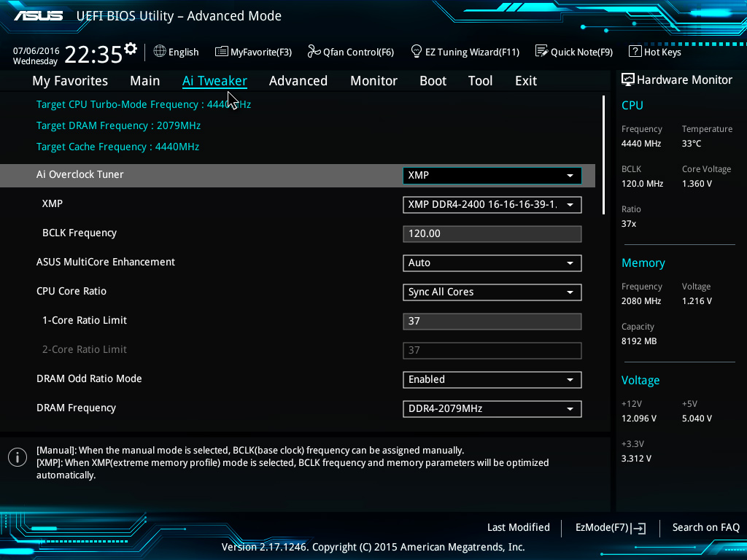
Task: Toggle DRAM Odd Ratio Mode Enabled setting
Action: 492,380
